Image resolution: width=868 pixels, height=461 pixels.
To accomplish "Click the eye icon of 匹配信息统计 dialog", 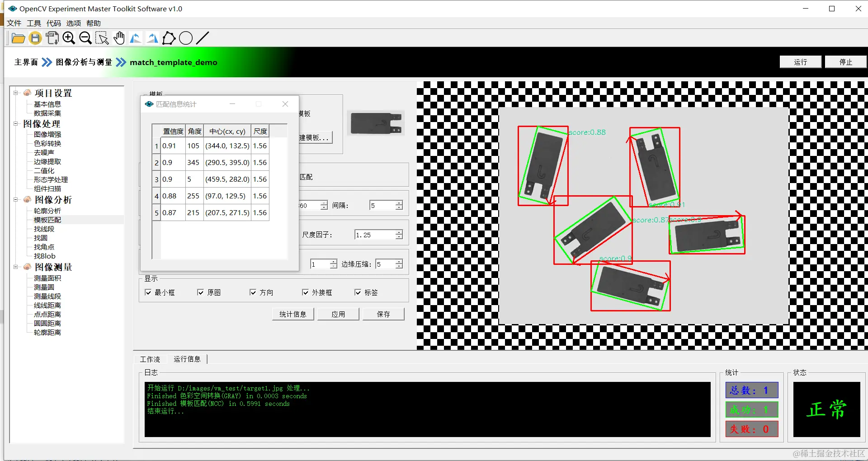I will point(149,104).
